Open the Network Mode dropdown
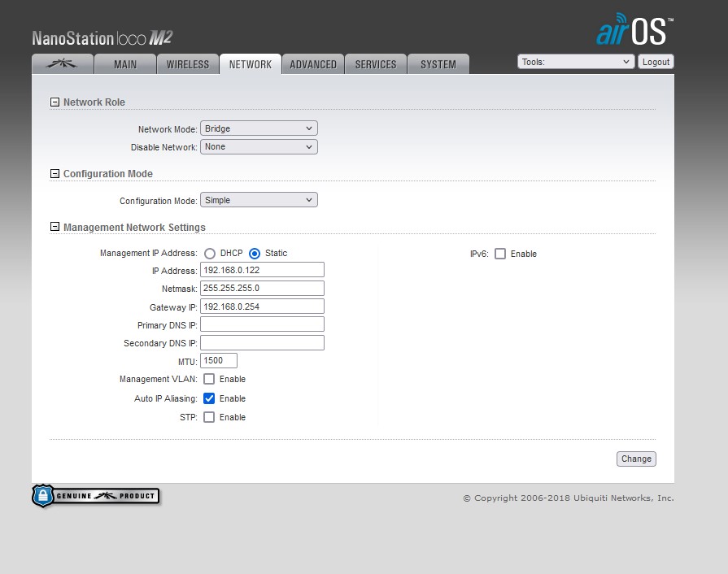The image size is (728, 574). click(x=259, y=128)
